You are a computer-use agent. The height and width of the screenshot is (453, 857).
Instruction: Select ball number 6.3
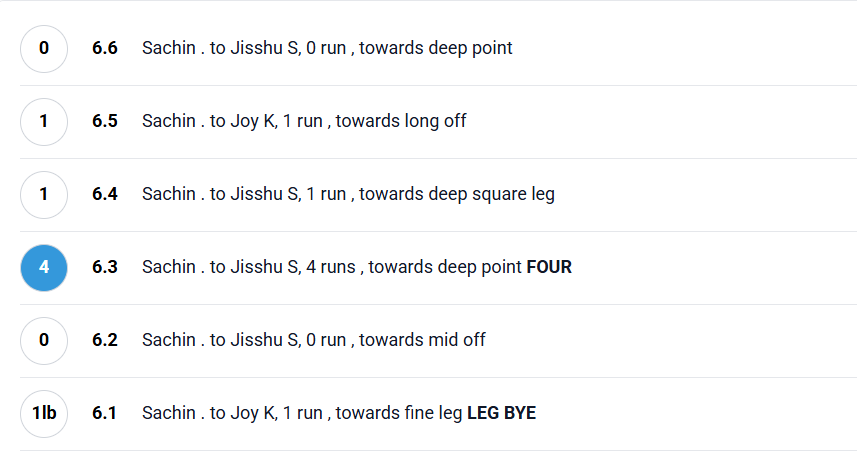[105, 267]
